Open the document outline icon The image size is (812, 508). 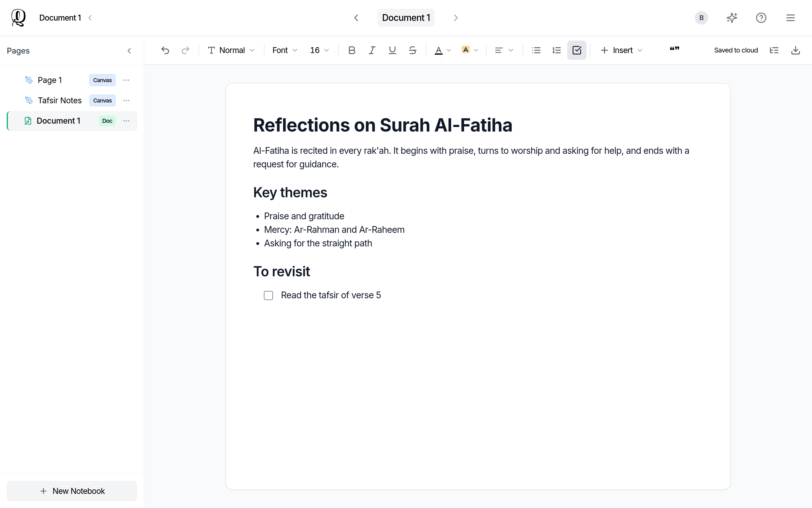click(774, 51)
